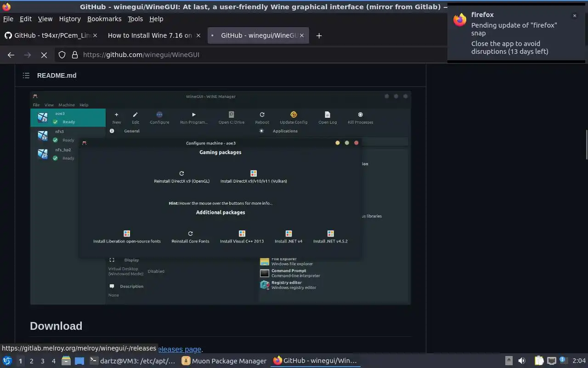
Task: Switch to the dartz@VM3 terminal window
Action: tap(133, 361)
